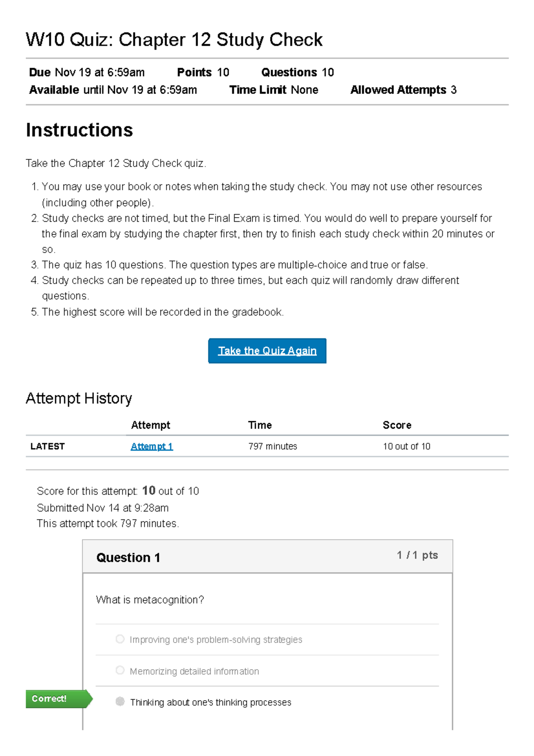Click the Take the Quiz Again button
Image resolution: width=534 pixels, height=756 pixels.
pyautogui.click(x=267, y=351)
